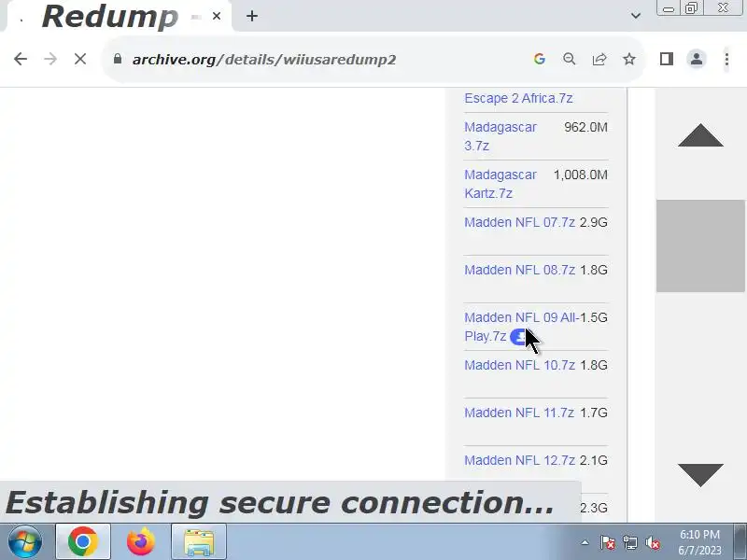The width and height of the screenshot is (747, 560).
Task: Show hidden system tray icons
Action: point(585,542)
